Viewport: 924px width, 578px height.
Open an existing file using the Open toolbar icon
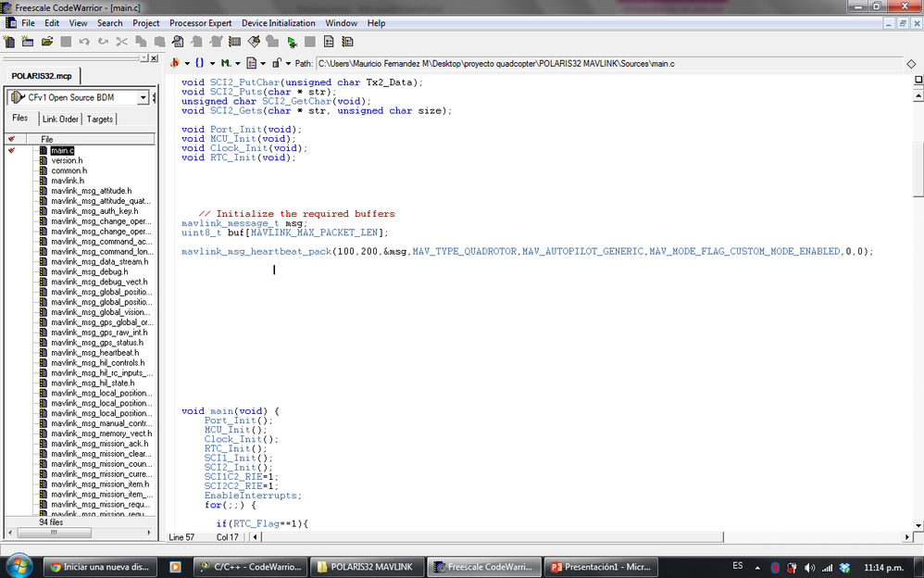point(44,41)
